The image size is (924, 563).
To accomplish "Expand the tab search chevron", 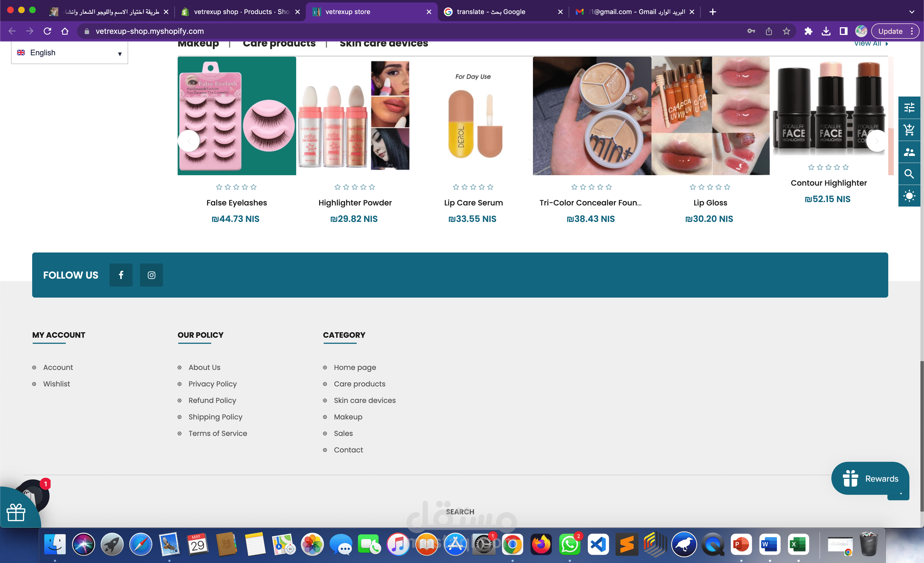I will pos(912,12).
